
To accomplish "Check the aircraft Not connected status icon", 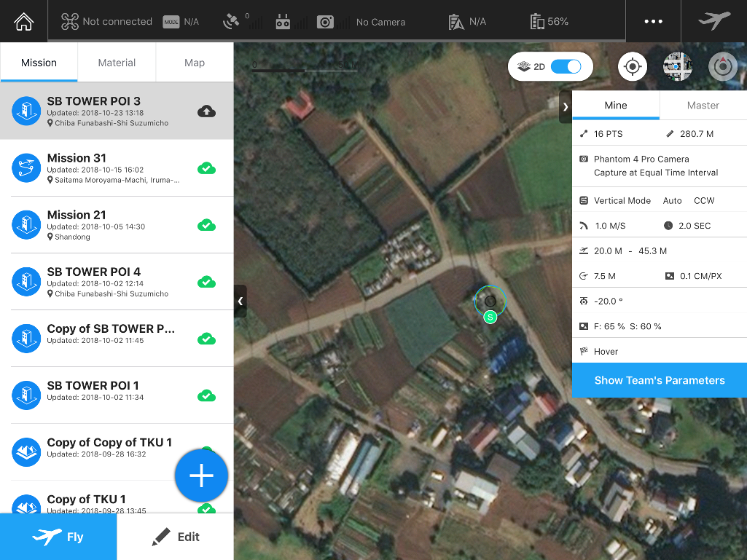I will click(x=70, y=21).
